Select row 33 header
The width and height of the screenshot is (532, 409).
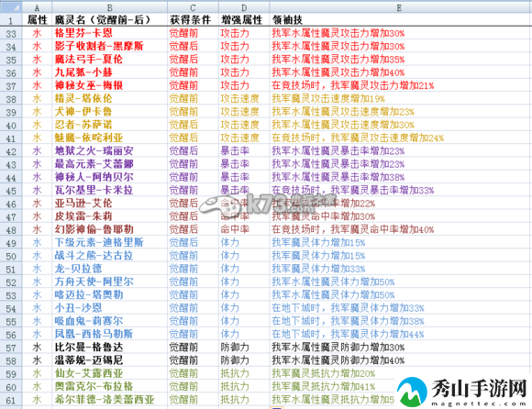click(x=11, y=33)
